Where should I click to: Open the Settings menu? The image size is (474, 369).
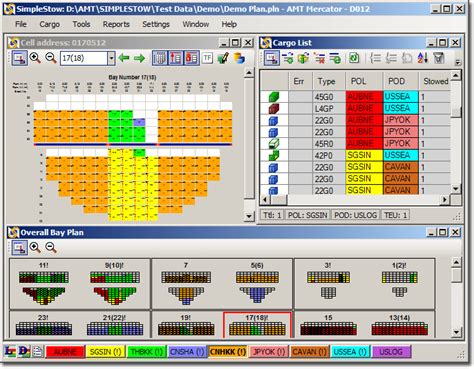pos(156,24)
